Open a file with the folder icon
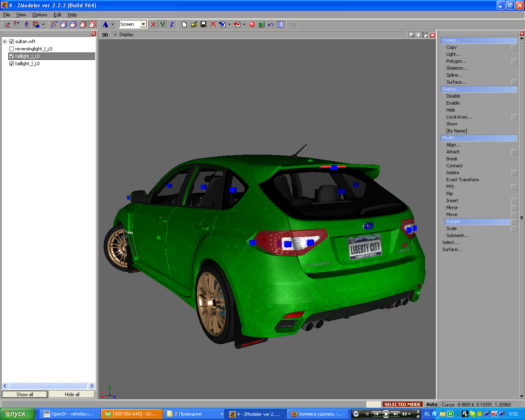525x420 pixels. (194, 25)
